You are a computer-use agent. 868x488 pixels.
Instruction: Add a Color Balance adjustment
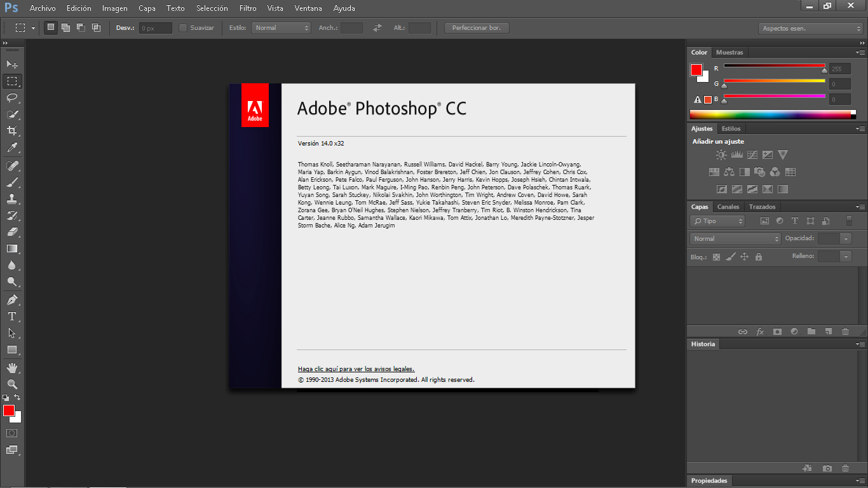[x=729, y=172]
